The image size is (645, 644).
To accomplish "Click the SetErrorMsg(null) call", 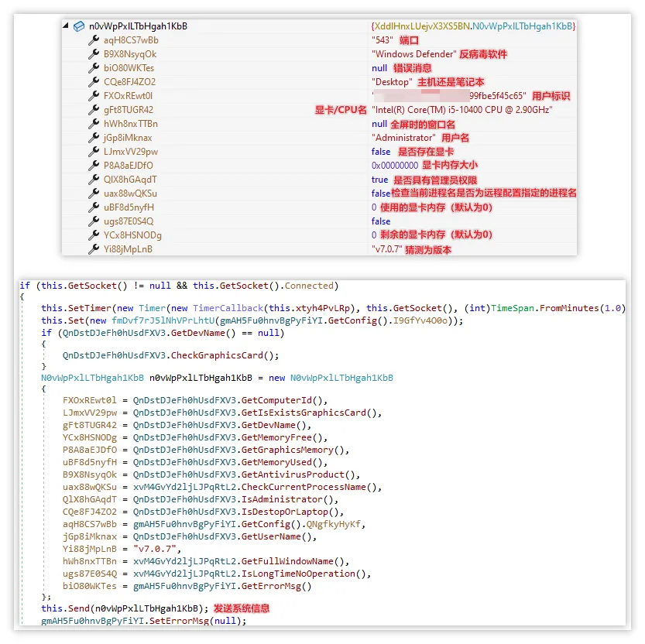I will coord(197,621).
